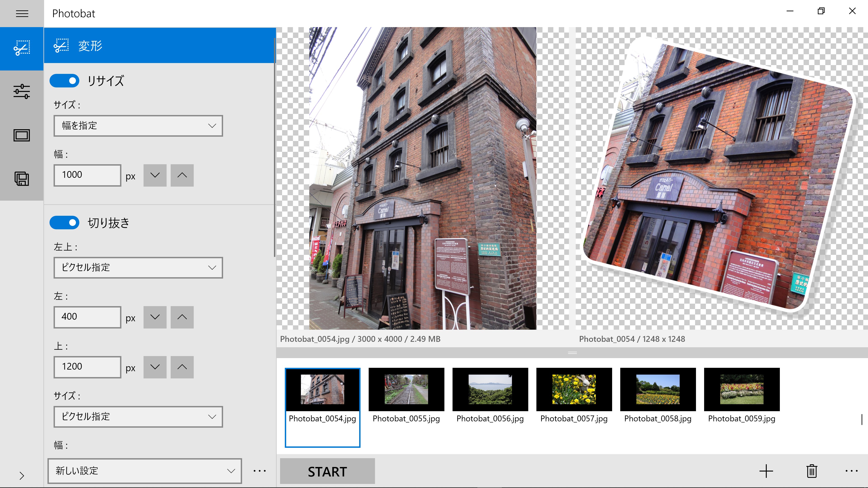Toggle the リサイズ switch off

[x=64, y=81]
